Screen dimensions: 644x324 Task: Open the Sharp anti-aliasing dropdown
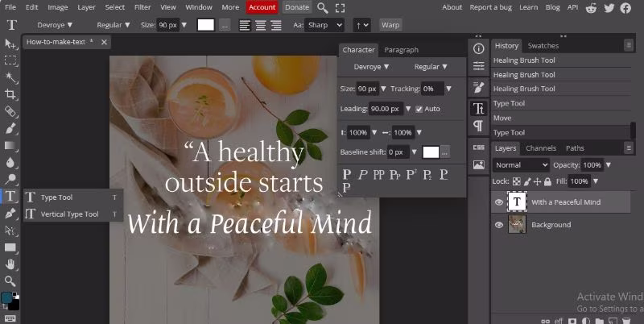324,25
